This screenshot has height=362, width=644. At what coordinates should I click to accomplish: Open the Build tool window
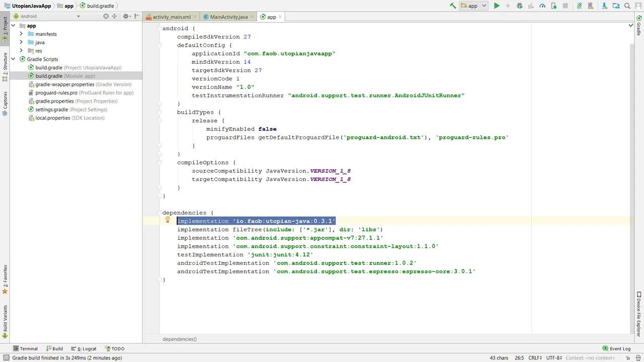[x=54, y=348]
